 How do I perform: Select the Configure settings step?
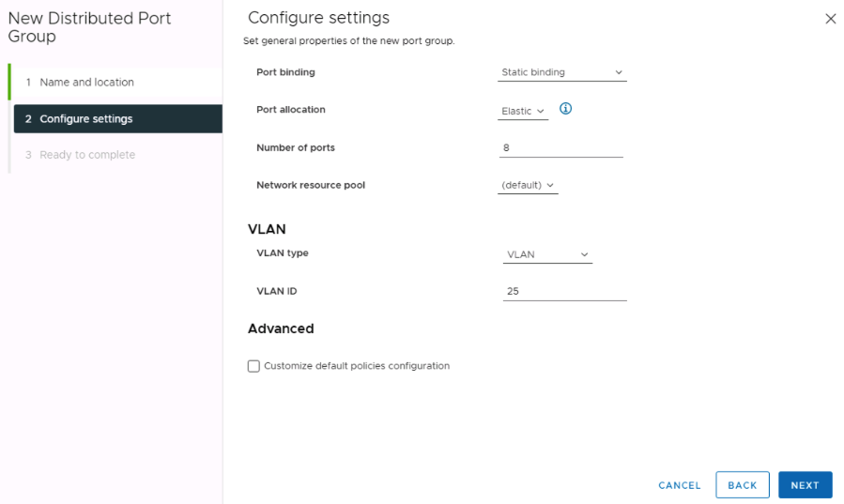118,119
